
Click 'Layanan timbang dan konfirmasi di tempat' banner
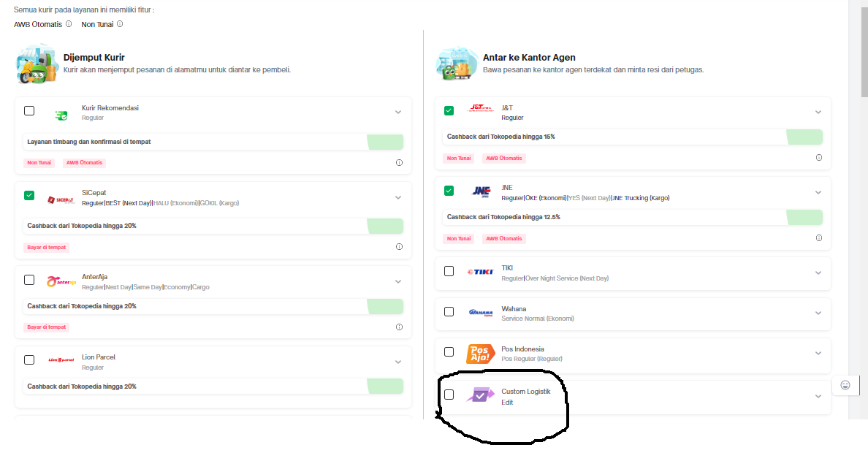tap(213, 142)
